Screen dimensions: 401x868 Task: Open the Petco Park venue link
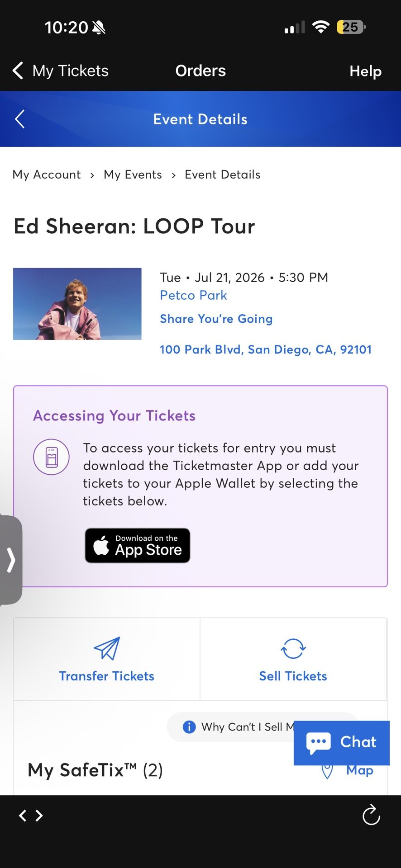click(193, 295)
